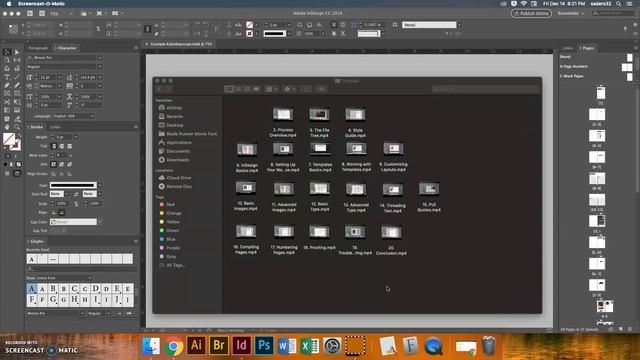Select the Hand tool

pyautogui.click(x=7, y=127)
